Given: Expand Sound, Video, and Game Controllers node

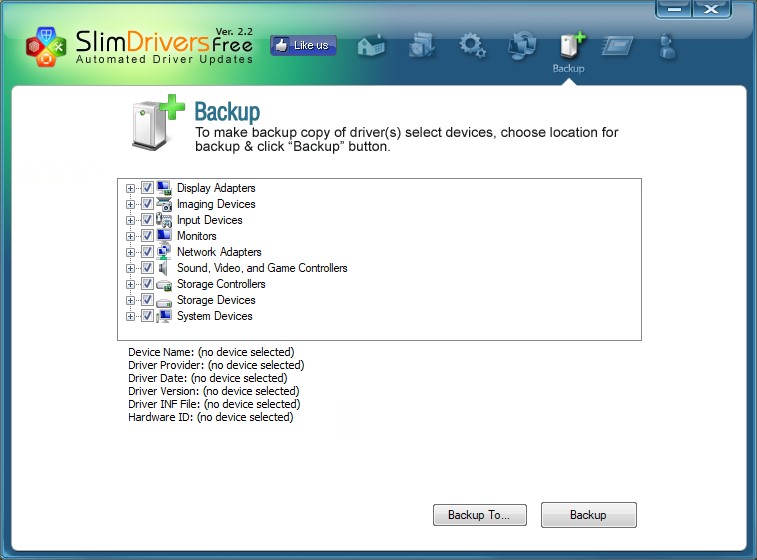Looking at the screenshot, I should (130, 268).
